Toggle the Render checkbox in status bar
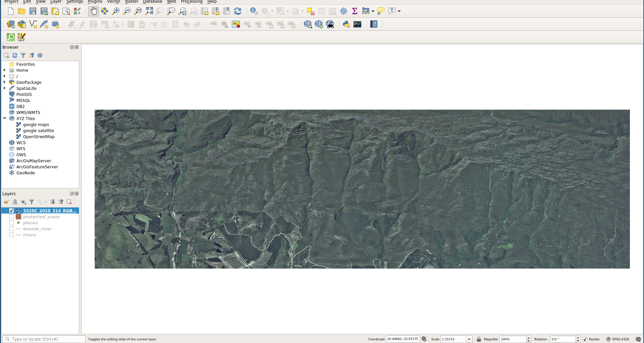The image size is (644, 343). [585, 339]
